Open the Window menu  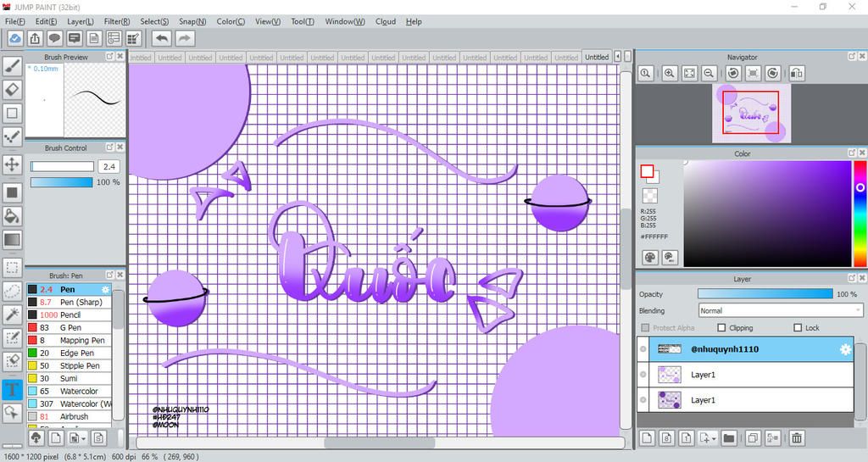point(345,21)
